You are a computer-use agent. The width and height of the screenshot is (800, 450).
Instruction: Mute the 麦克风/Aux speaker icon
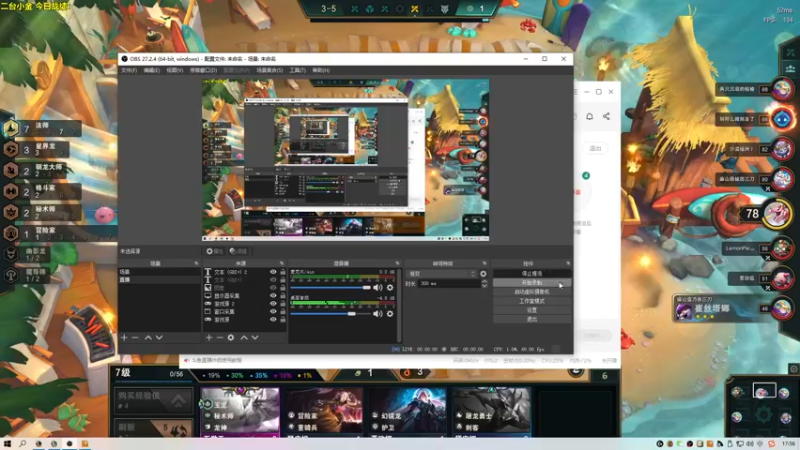378,288
